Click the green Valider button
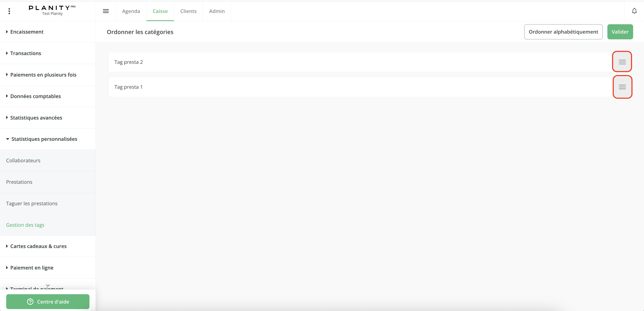The width and height of the screenshot is (644, 311). click(620, 32)
